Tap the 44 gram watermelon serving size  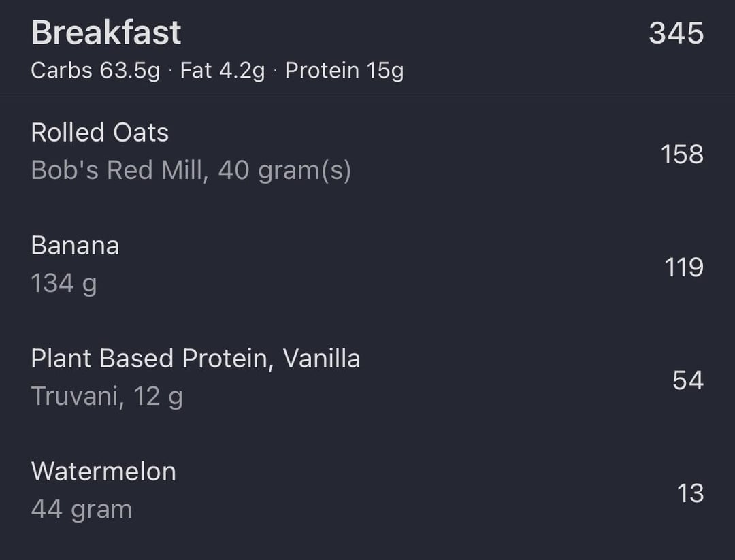click(82, 509)
